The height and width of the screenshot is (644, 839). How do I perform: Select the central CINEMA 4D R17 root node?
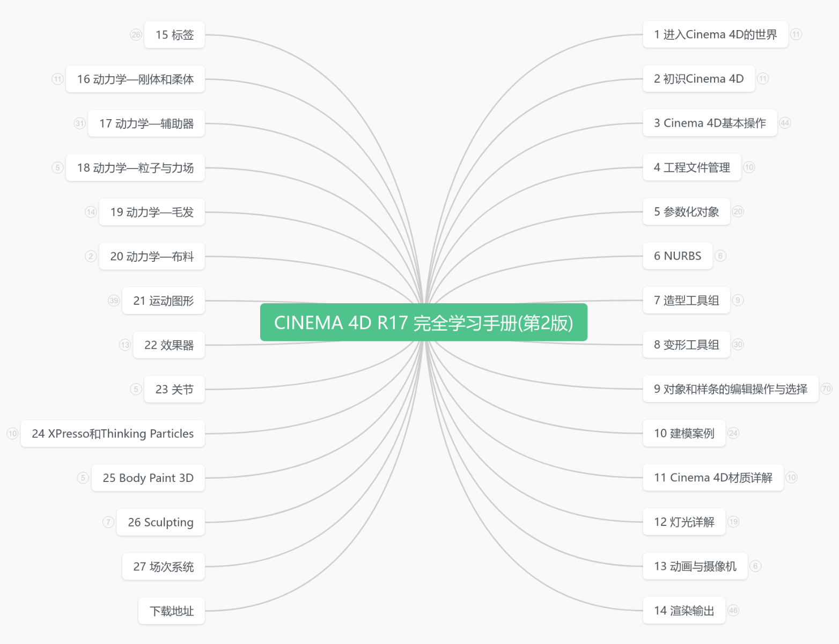(423, 323)
